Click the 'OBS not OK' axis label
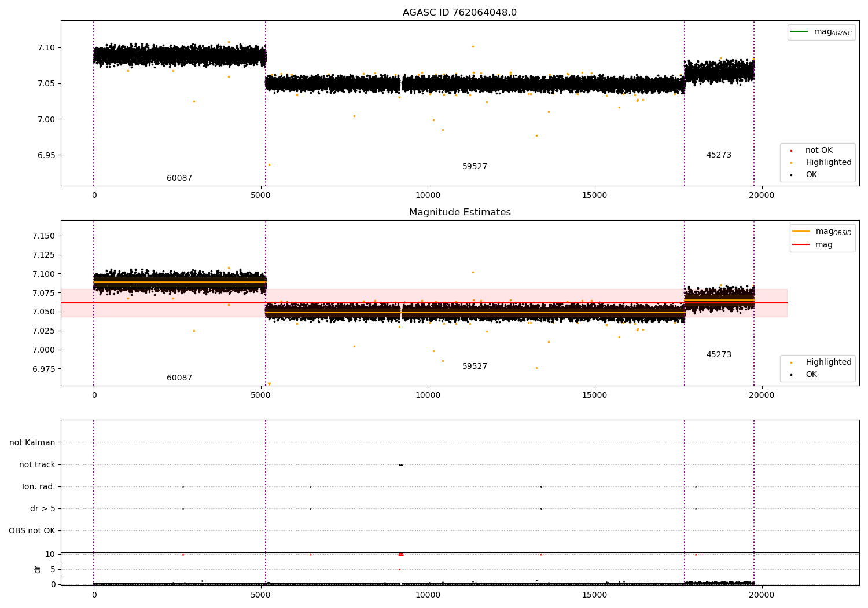The width and height of the screenshot is (868, 608). pyautogui.click(x=32, y=531)
